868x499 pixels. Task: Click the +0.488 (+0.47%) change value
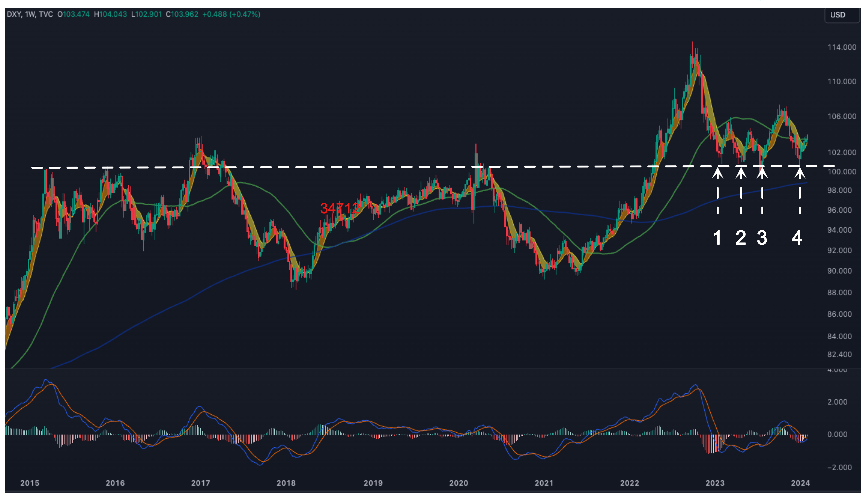(231, 14)
